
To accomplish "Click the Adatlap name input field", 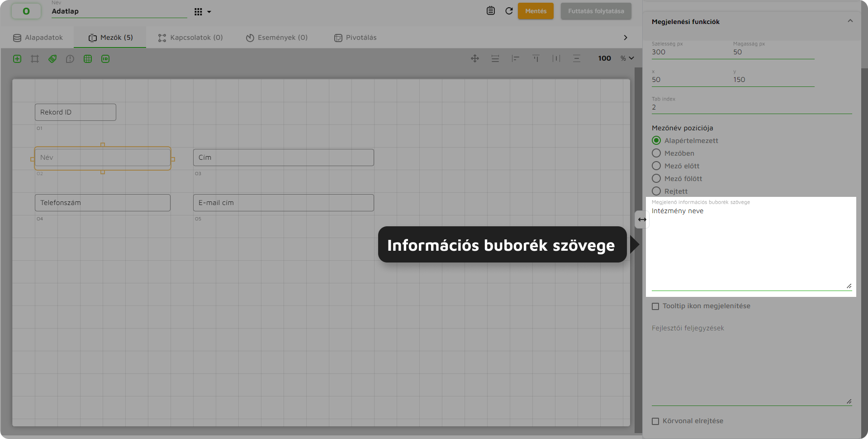I will tap(119, 11).
